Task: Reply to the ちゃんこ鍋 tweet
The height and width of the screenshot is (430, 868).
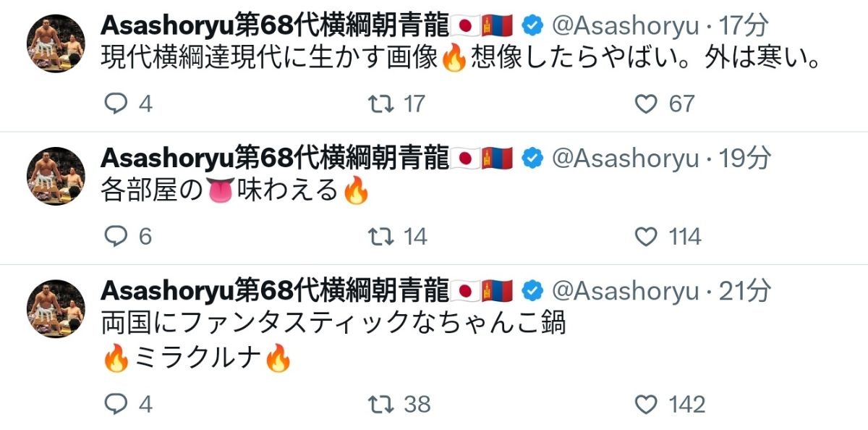Action: pyautogui.click(x=116, y=404)
